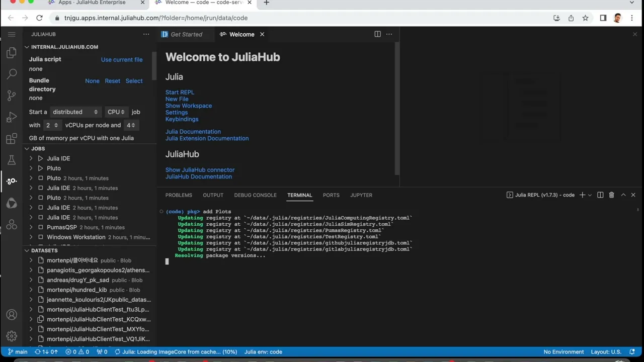Open Keybindings link
Screen dimensions: 644x362
[182, 119]
